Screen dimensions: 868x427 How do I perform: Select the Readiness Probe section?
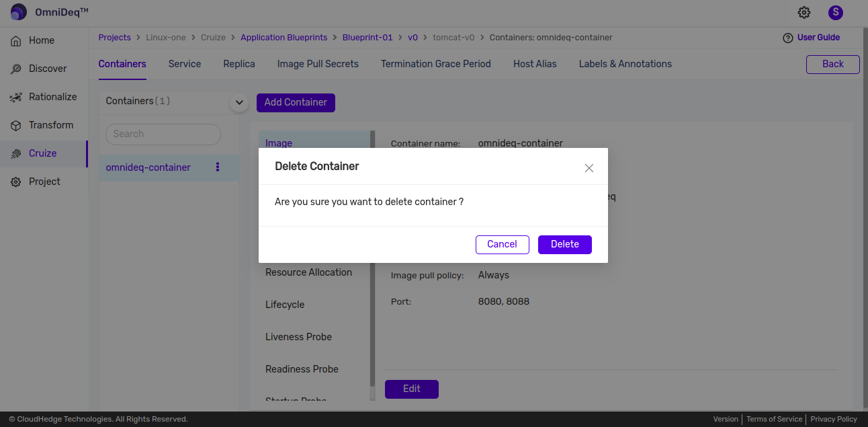302,369
